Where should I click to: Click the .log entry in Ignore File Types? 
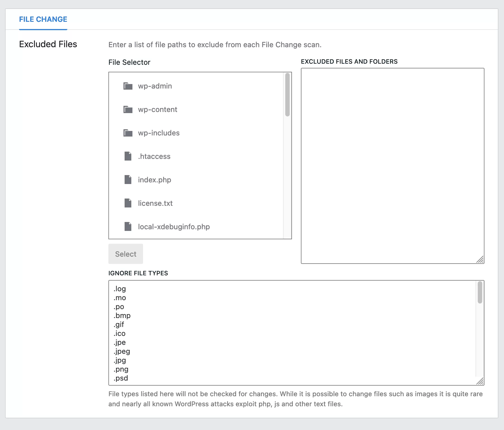point(120,289)
